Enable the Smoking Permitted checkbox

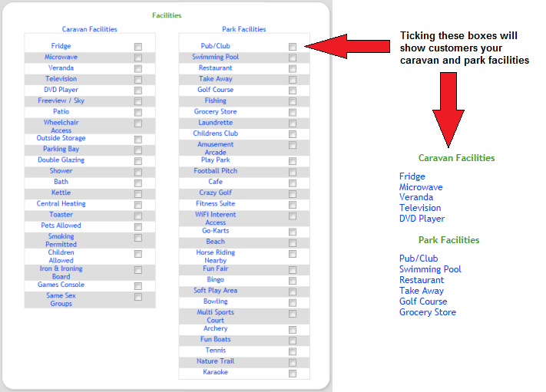pos(138,238)
